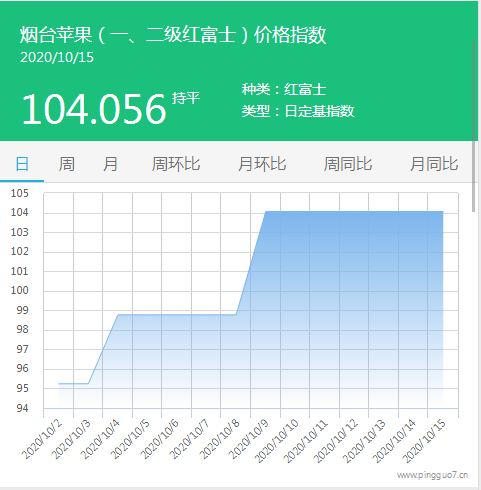Viewport: 481px width, 490px height.
Task: Click the 种类：红富士 text
Action: click(284, 89)
